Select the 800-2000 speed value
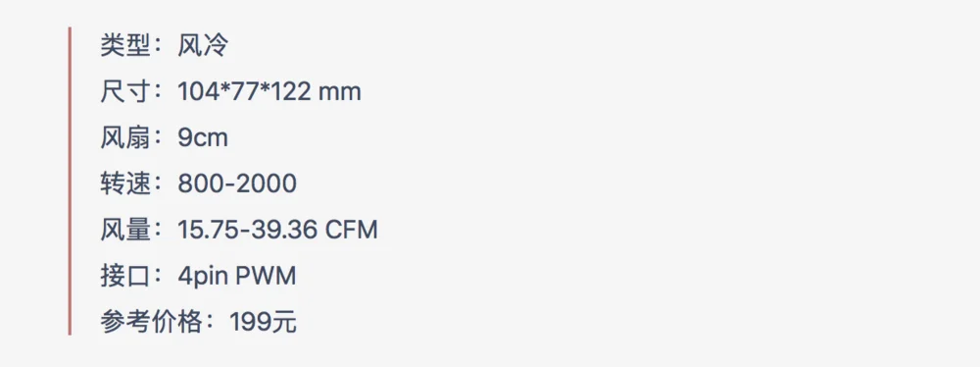The image size is (980, 367). tap(237, 184)
